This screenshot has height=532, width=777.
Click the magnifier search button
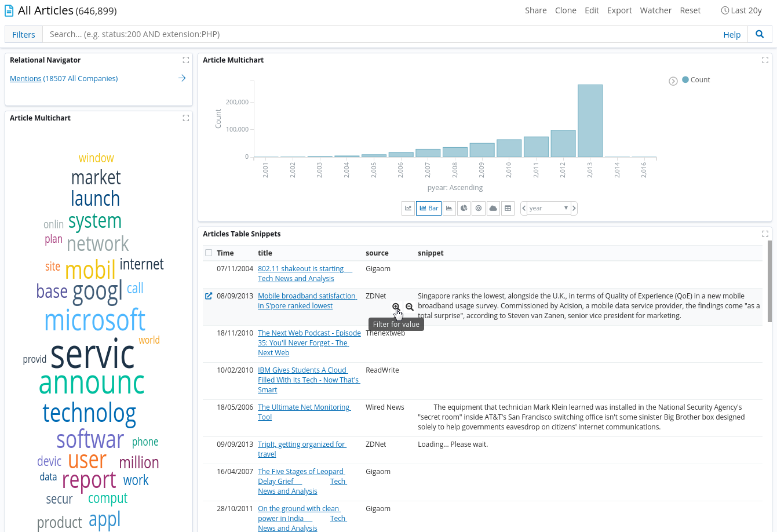click(760, 34)
